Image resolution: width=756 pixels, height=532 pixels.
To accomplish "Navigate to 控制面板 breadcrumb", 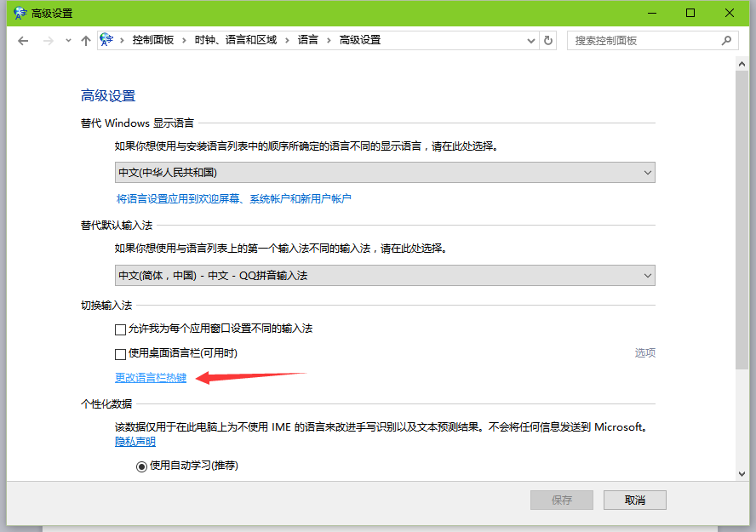I will [x=152, y=40].
